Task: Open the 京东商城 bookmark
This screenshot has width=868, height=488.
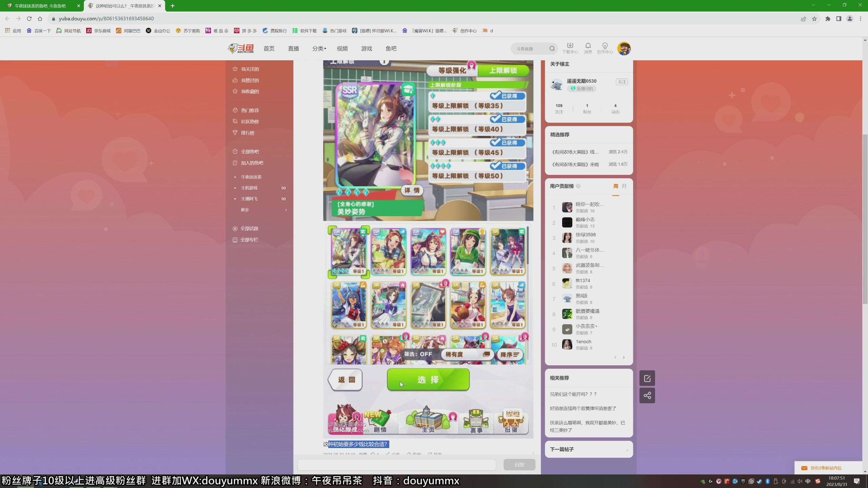Action: coord(99,30)
